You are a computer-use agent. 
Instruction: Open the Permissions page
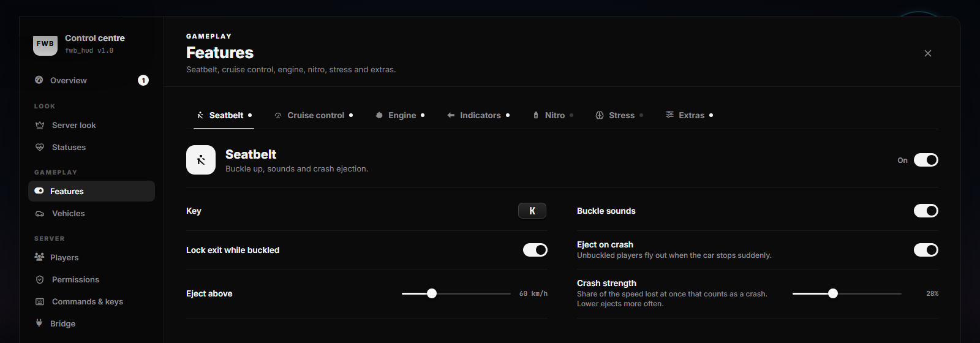tap(91, 279)
